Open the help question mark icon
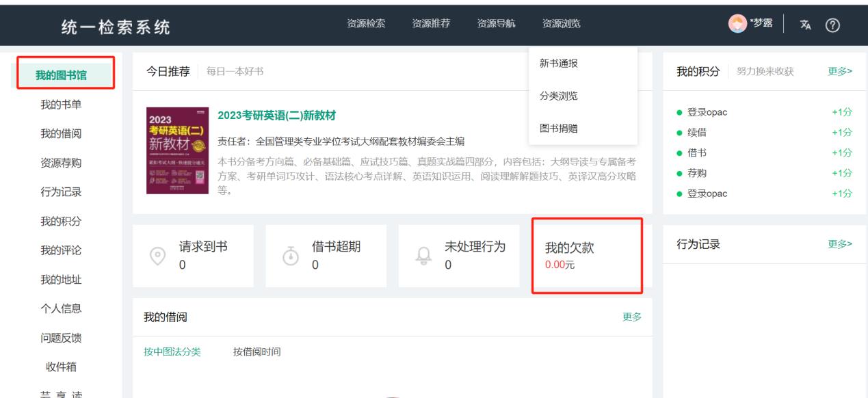The height and width of the screenshot is (398, 868). (x=832, y=24)
